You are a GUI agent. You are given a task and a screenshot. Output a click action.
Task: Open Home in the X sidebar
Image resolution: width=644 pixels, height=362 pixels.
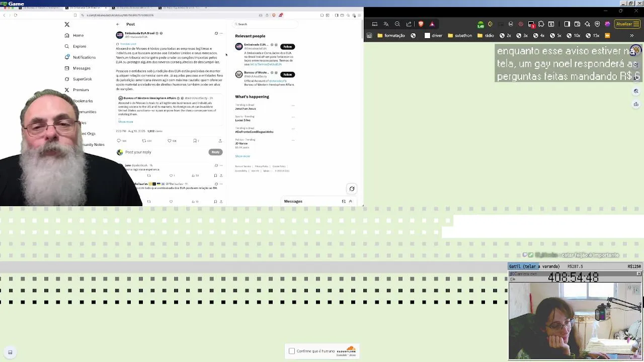click(x=74, y=35)
